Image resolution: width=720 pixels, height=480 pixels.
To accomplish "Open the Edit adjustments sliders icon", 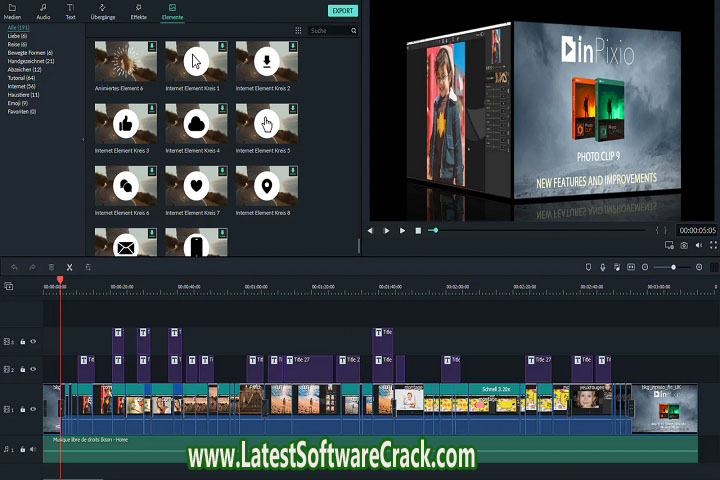I will [88, 267].
